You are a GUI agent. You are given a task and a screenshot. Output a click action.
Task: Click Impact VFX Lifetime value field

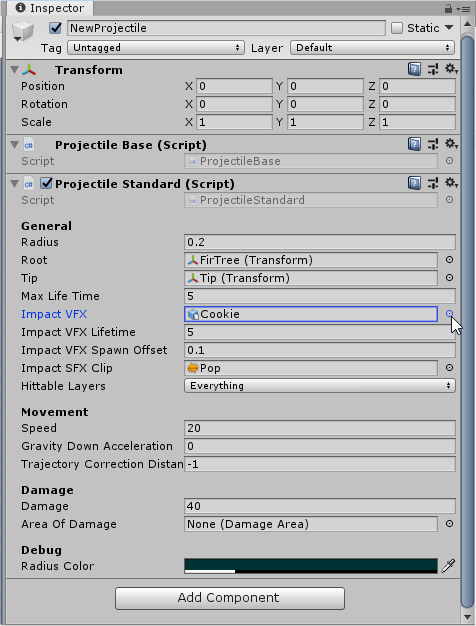click(x=320, y=332)
